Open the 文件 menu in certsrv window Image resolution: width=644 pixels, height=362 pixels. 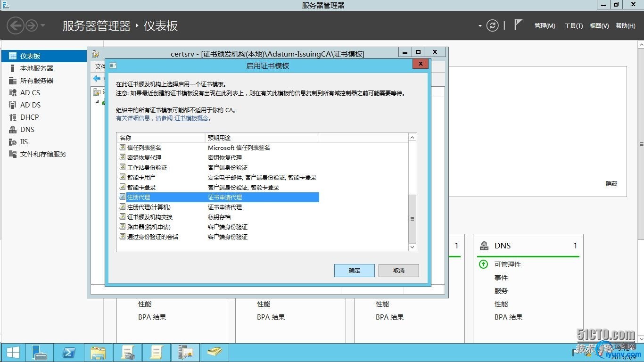point(100,67)
